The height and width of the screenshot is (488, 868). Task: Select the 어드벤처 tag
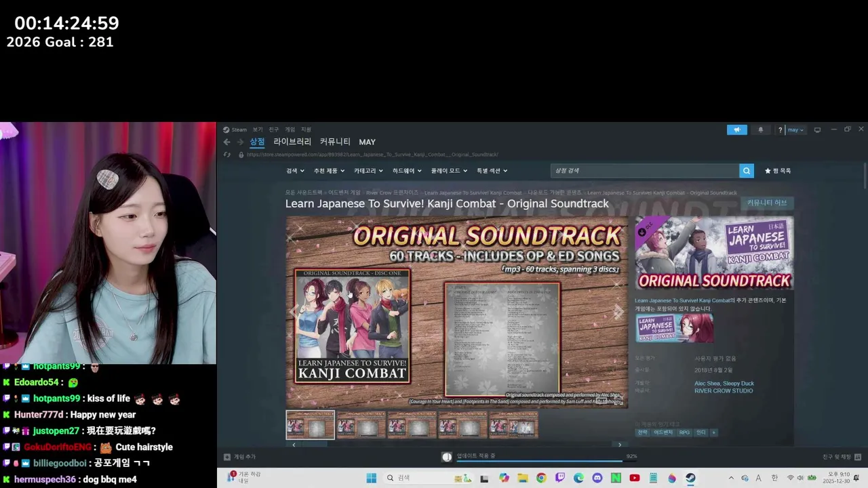pos(663,432)
